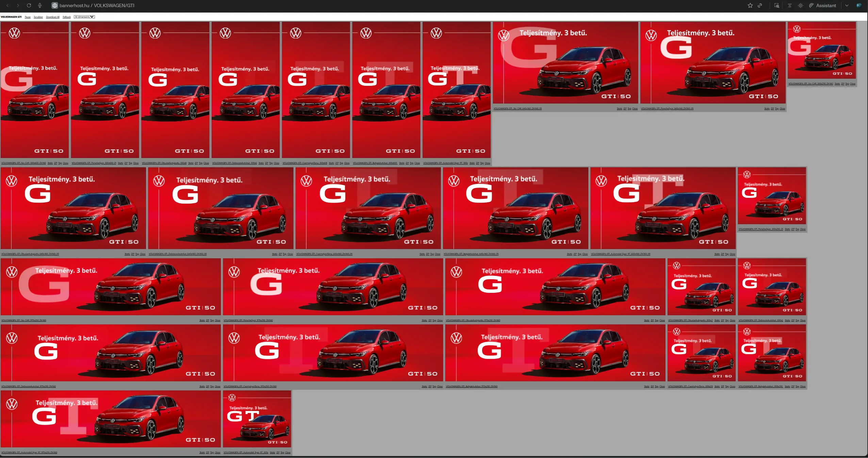
Task: Click the globe site info icon
Action: [54, 5]
